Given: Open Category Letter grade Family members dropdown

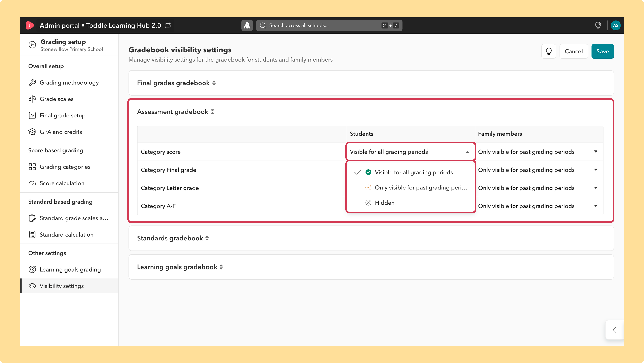Looking at the screenshot, I should [x=539, y=188].
